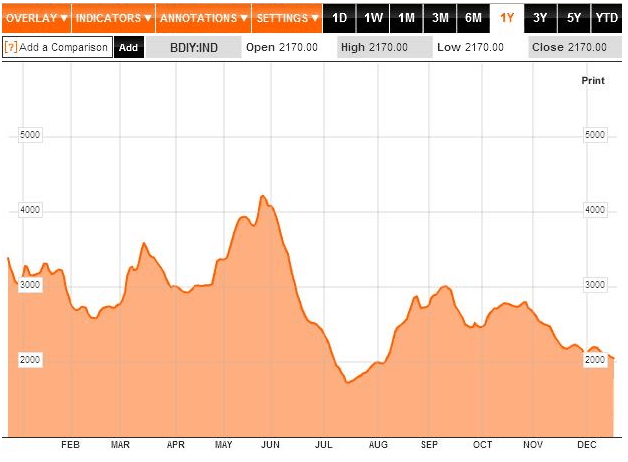Click the Print link above the chart
Viewport: 628px width, 462px height.
pos(593,80)
